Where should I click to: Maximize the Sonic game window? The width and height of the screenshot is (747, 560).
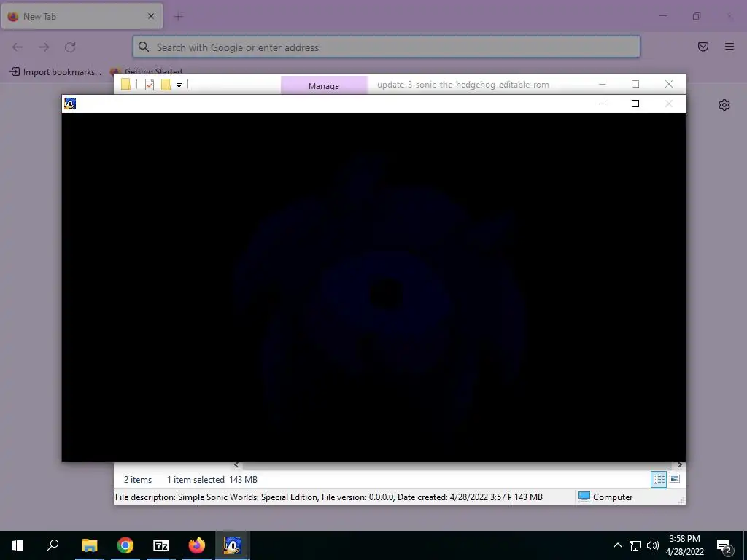click(x=635, y=104)
